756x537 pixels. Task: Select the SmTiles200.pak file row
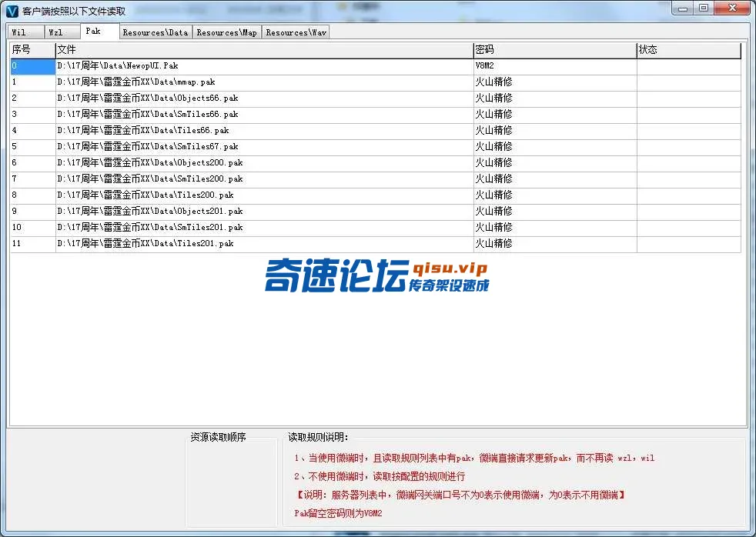tap(375, 179)
